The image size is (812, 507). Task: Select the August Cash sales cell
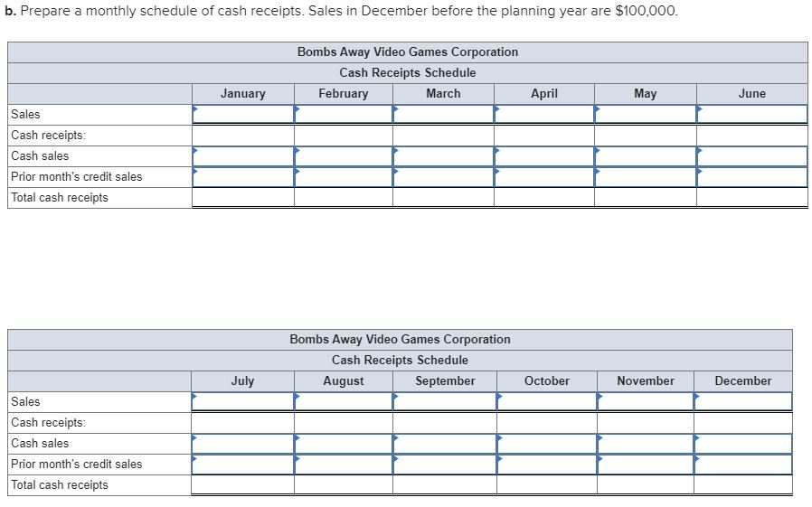(344, 443)
